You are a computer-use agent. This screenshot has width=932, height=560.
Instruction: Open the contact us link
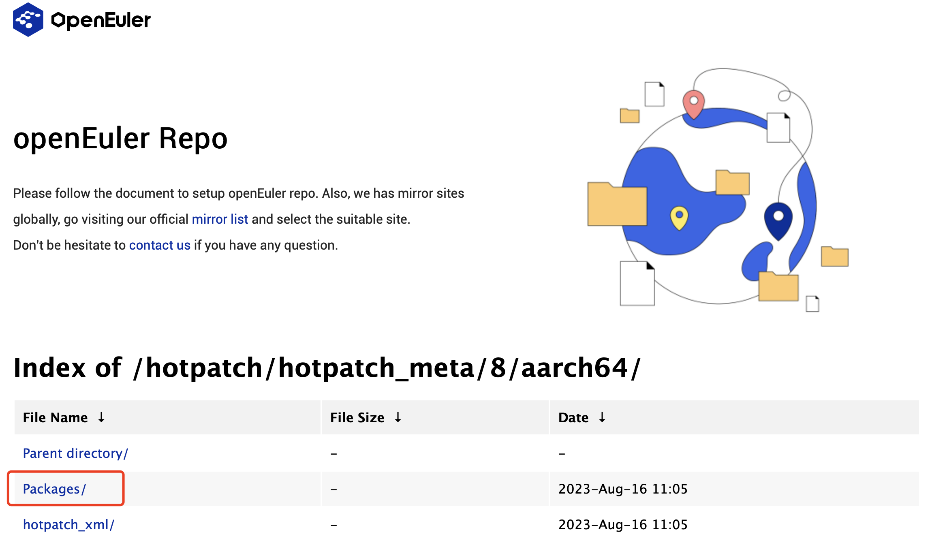tap(160, 245)
